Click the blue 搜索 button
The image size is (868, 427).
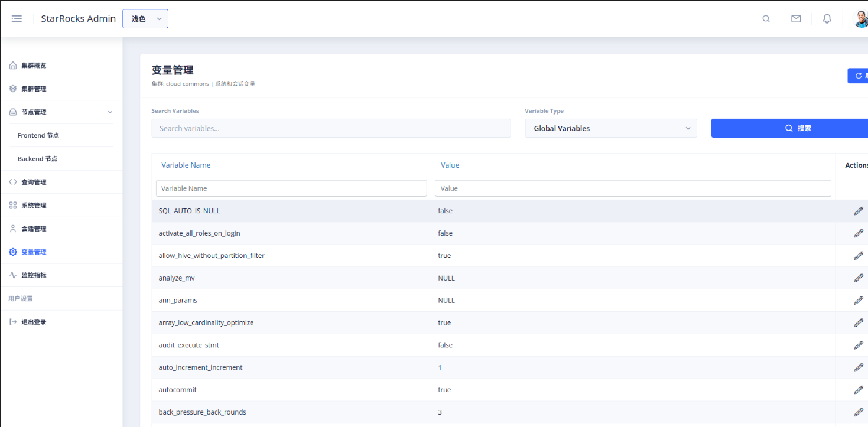point(789,128)
